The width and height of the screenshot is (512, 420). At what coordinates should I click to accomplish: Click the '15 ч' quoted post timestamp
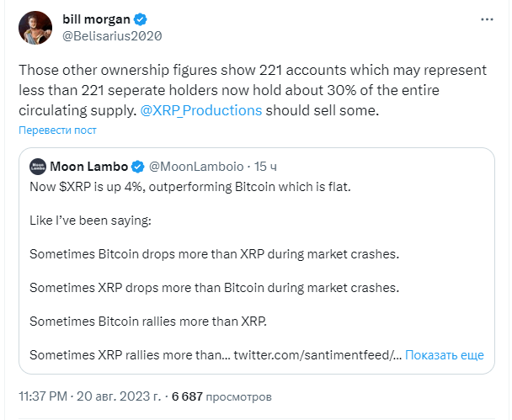tap(265, 167)
